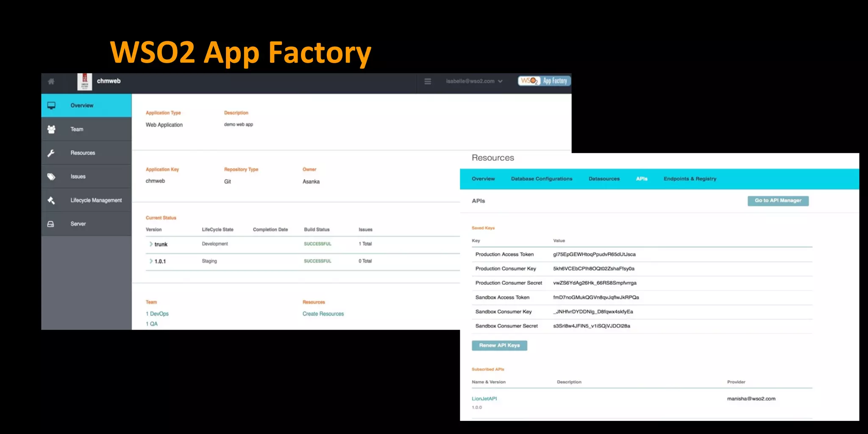Click the chmweb application name in header
Viewport: 868px width, 434px height.
click(x=109, y=81)
